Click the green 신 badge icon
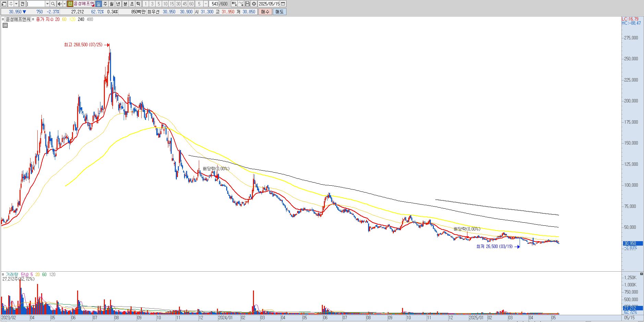 [70, 4]
